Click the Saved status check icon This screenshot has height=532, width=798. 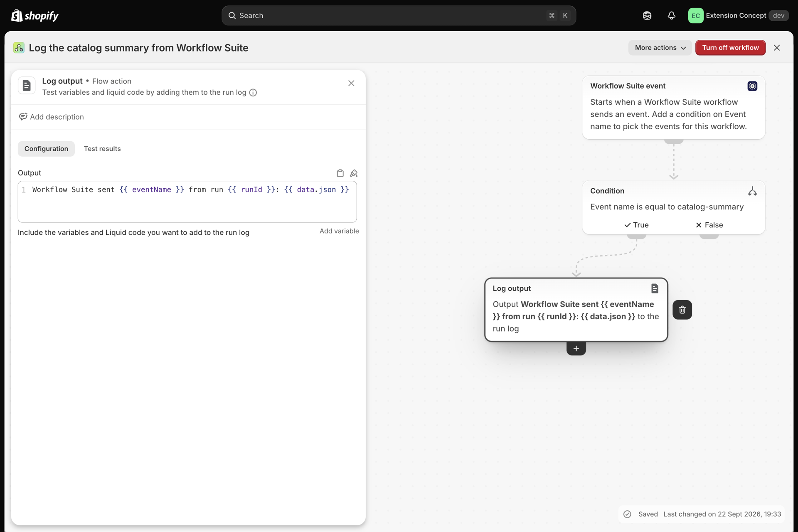[x=627, y=514]
